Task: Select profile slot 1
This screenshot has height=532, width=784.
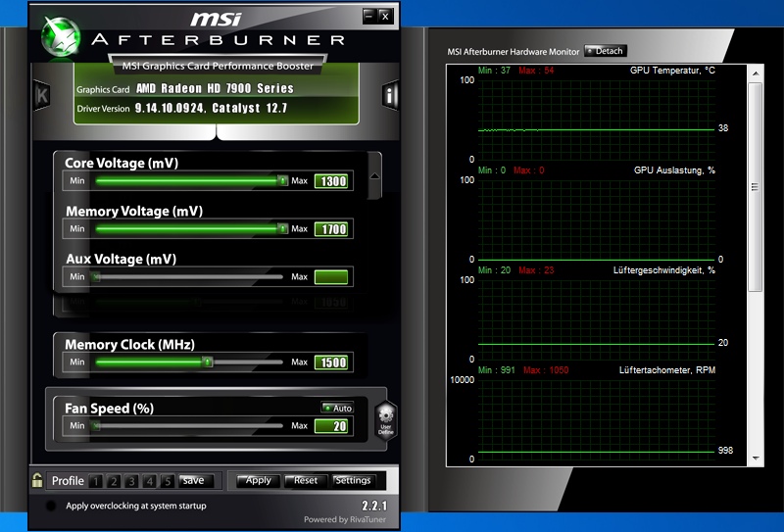Action: tap(95, 481)
